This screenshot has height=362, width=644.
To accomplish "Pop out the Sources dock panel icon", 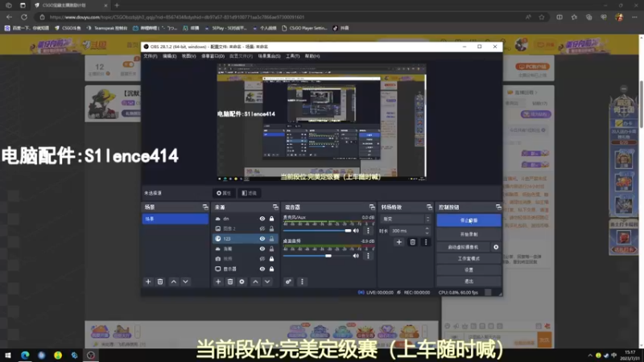I will point(275,208).
